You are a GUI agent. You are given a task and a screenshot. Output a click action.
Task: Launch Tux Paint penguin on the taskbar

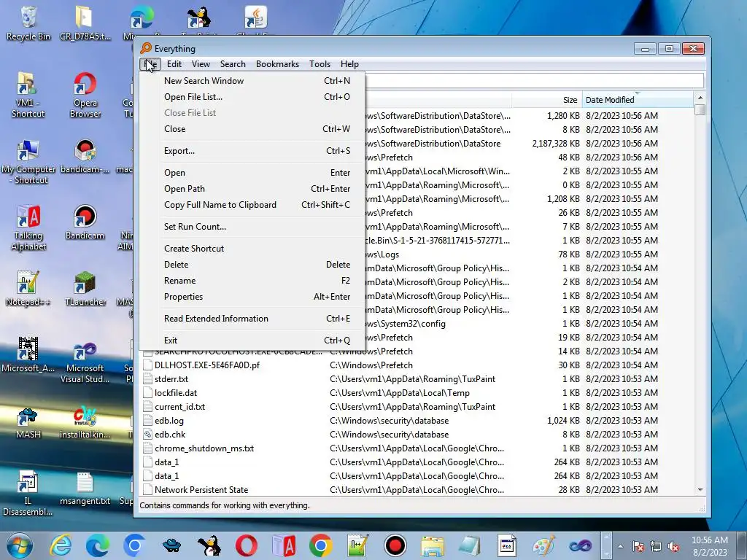[x=209, y=545]
